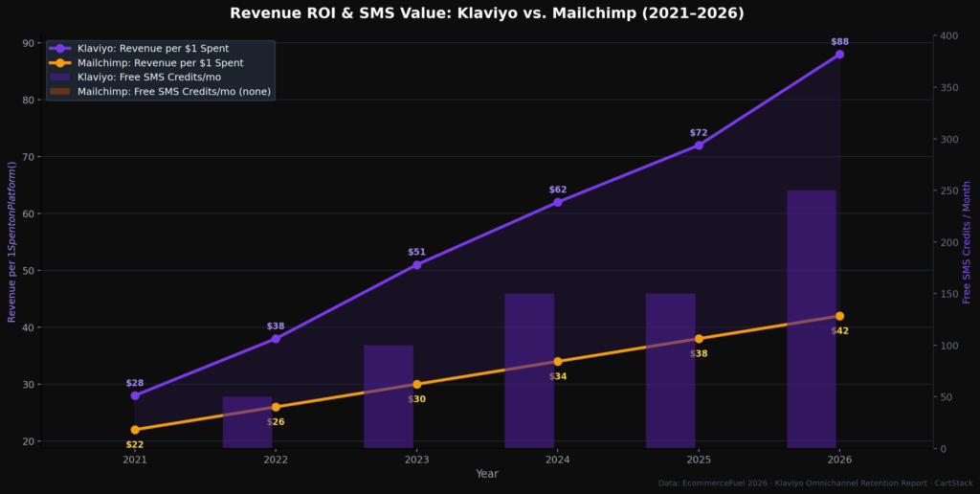The image size is (980, 494).
Task: Click the 2025 x-axis tick label
Action: tap(699, 460)
